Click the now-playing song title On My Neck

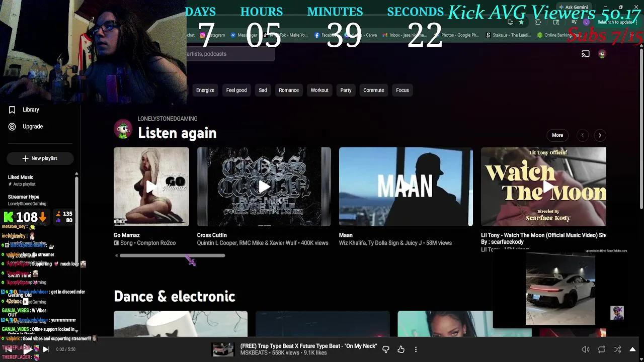[x=308, y=346]
